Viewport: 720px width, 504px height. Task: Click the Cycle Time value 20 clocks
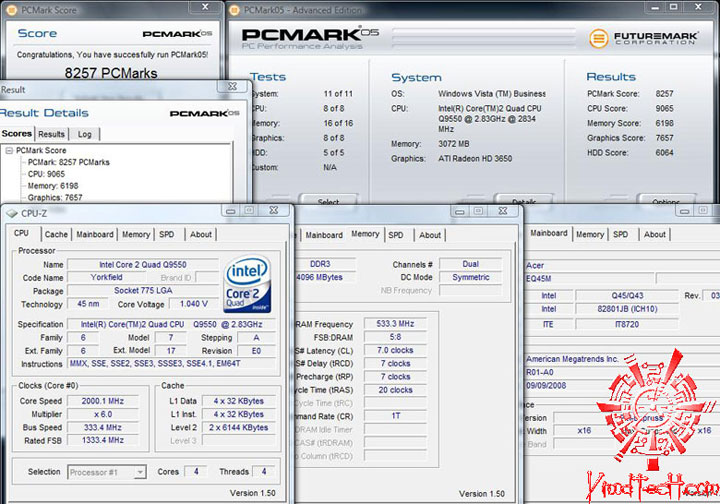395,390
